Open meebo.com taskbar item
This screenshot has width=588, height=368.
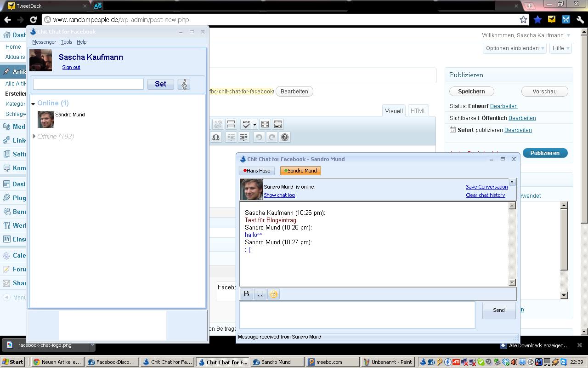(x=333, y=362)
